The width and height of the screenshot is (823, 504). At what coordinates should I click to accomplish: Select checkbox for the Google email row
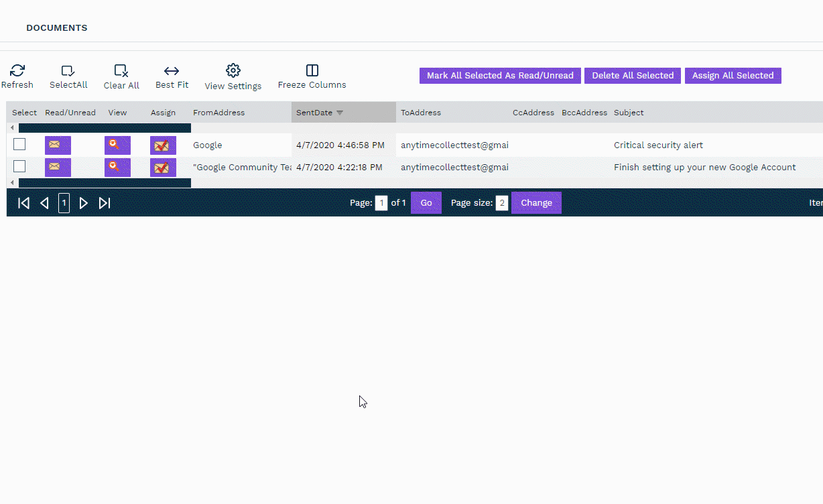19,145
